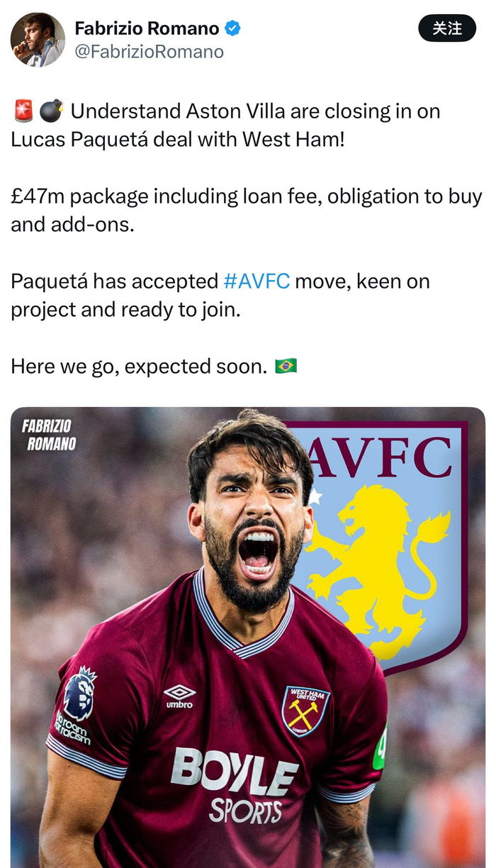Click the Umbro logo on the shirt
The height and width of the screenshot is (868, 496).
179,696
